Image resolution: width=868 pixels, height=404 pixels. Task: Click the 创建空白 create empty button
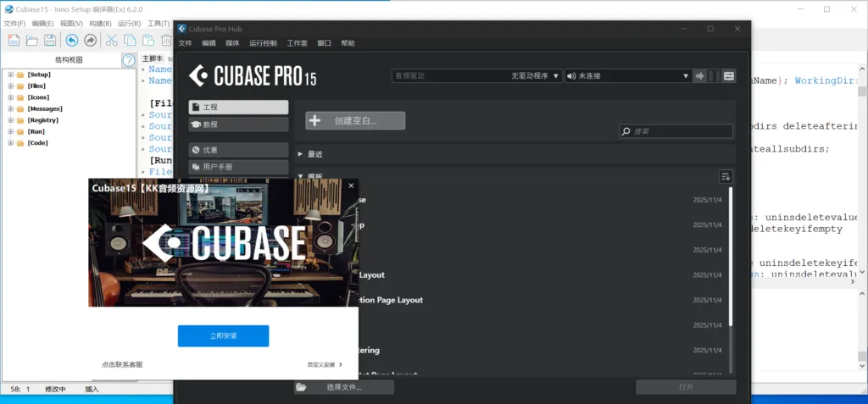[355, 120]
